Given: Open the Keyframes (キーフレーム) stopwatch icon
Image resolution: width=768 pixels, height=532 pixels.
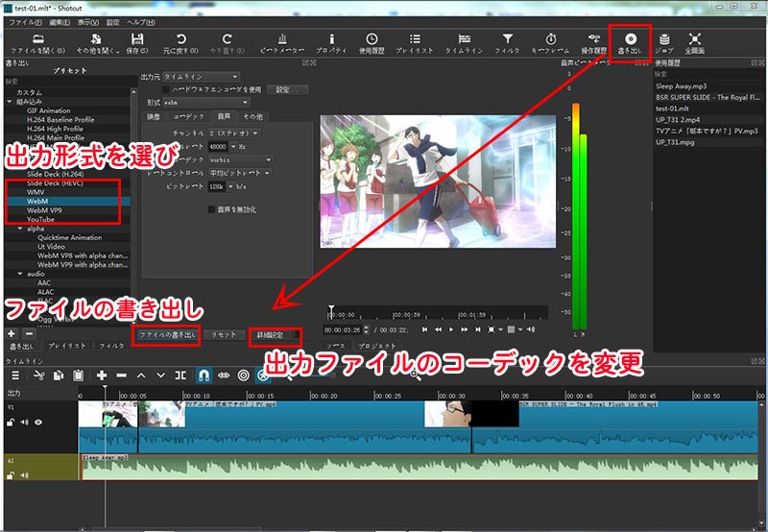Looking at the screenshot, I should coord(550,39).
